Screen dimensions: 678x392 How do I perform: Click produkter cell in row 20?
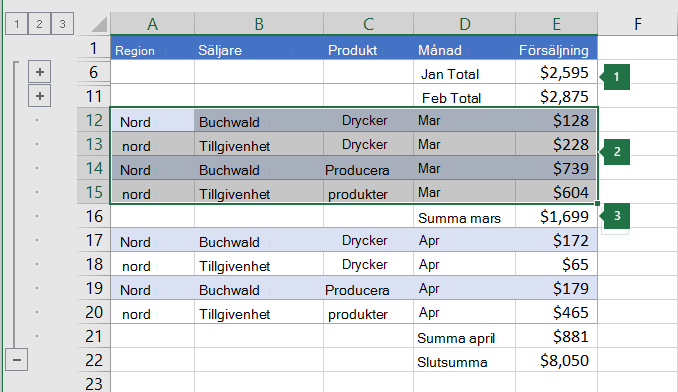pyautogui.click(x=368, y=312)
